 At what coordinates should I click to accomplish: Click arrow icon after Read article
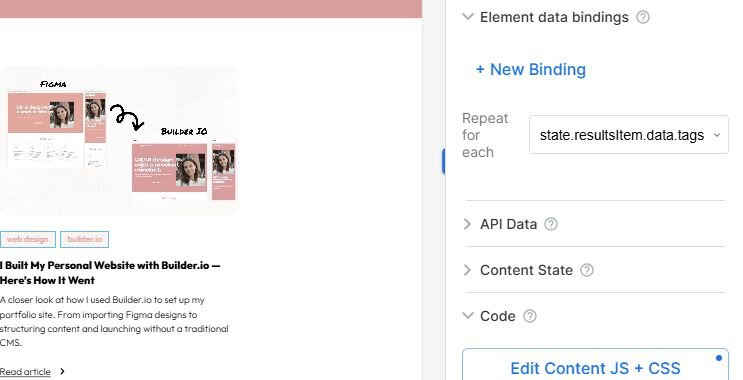pos(63,371)
